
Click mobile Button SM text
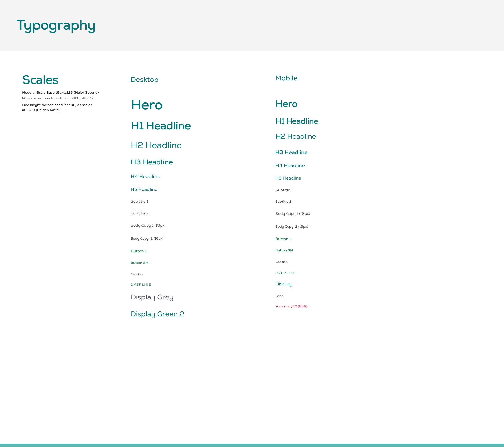pos(284,250)
